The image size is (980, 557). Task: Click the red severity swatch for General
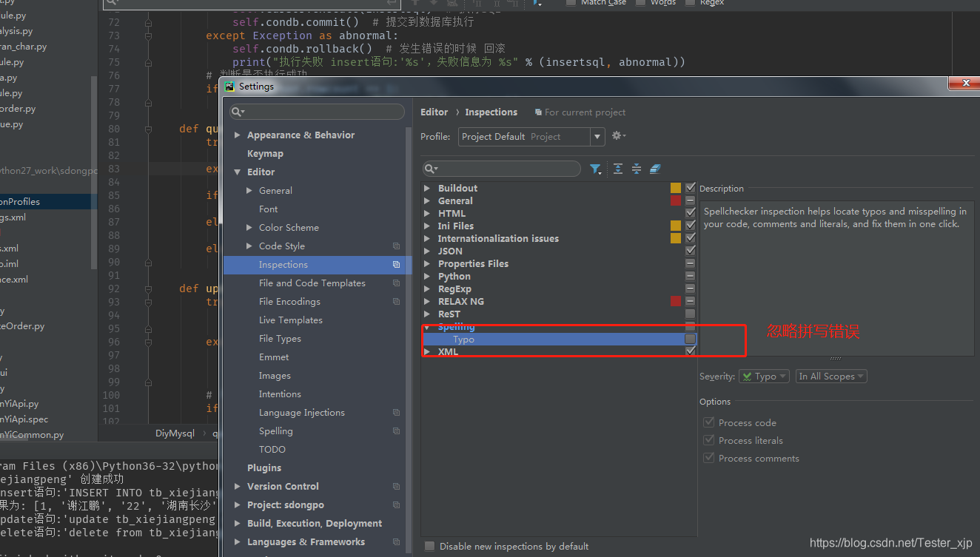click(x=676, y=200)
